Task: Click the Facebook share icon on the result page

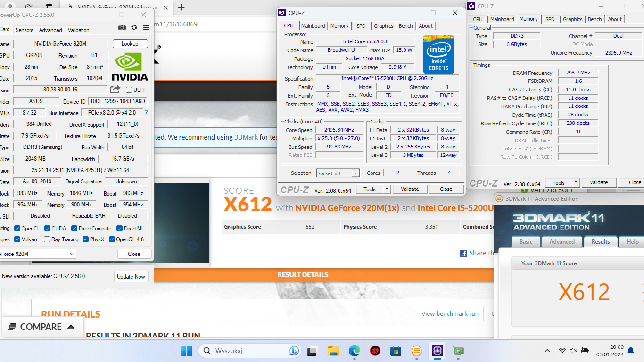Action: 463,254
